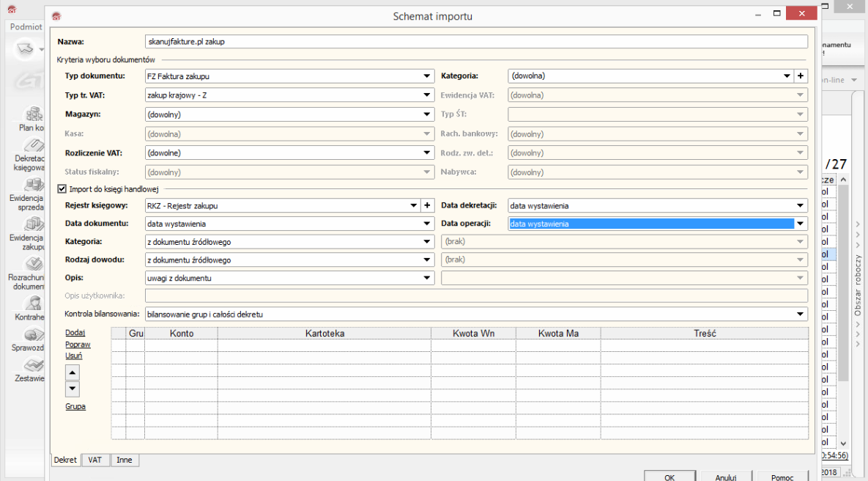
Task: Open the Dekretacja księgowa sidebar icon
Action: [x=33, y=146]
